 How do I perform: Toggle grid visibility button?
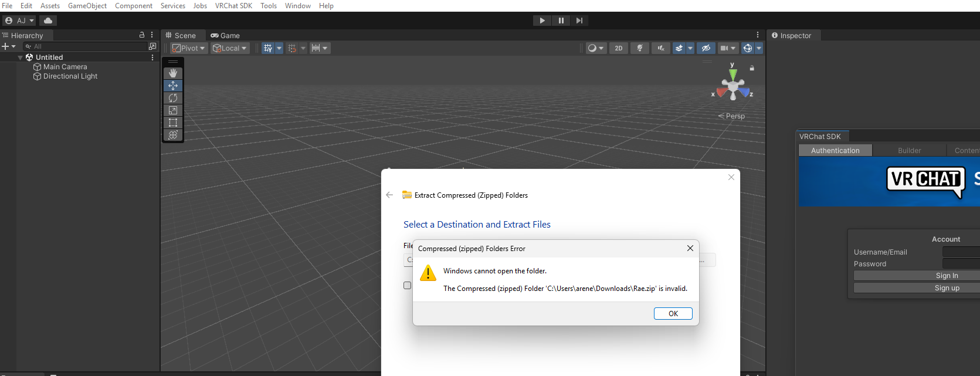pyautogui.click(x=268, y=48)
